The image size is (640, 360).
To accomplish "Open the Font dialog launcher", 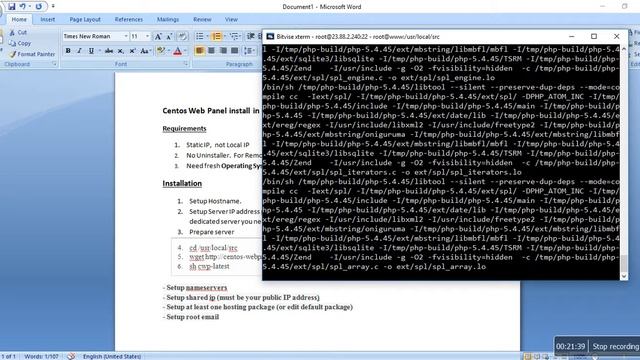I will click(x=186, y=64).
